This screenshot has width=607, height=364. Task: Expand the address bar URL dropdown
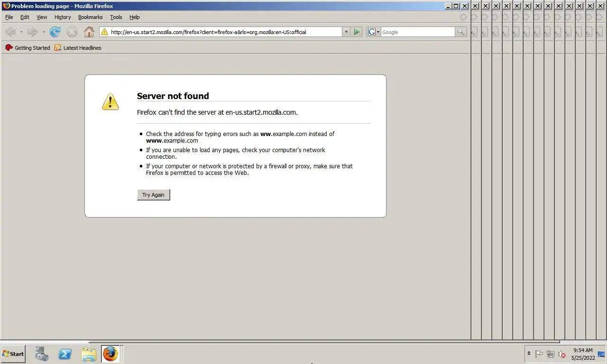[346, 32]
